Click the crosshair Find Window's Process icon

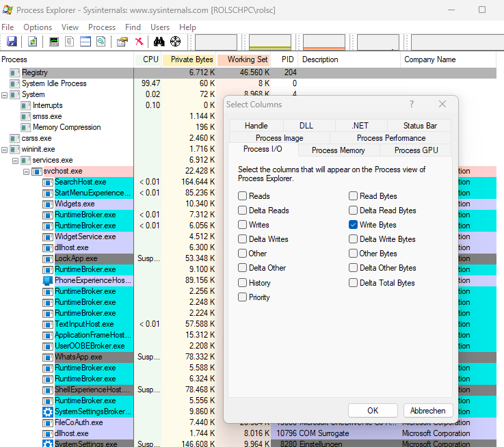point(175,42)
